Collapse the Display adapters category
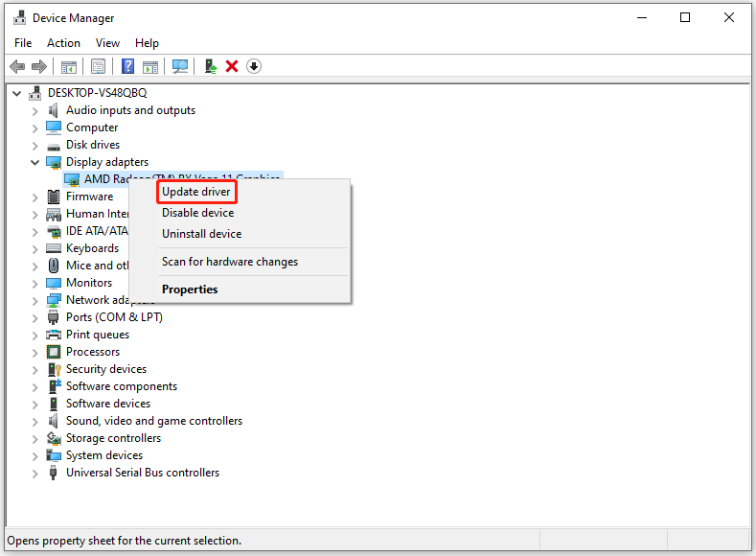 pyautogui.click(x=35, y=162)
